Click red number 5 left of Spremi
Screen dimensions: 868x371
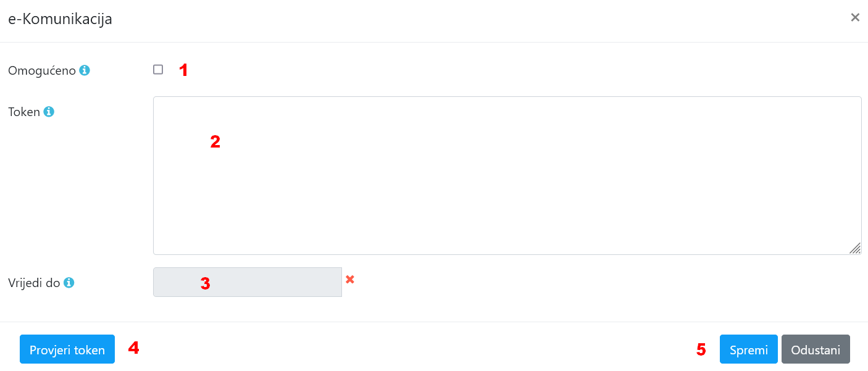[x=701, y=349]
